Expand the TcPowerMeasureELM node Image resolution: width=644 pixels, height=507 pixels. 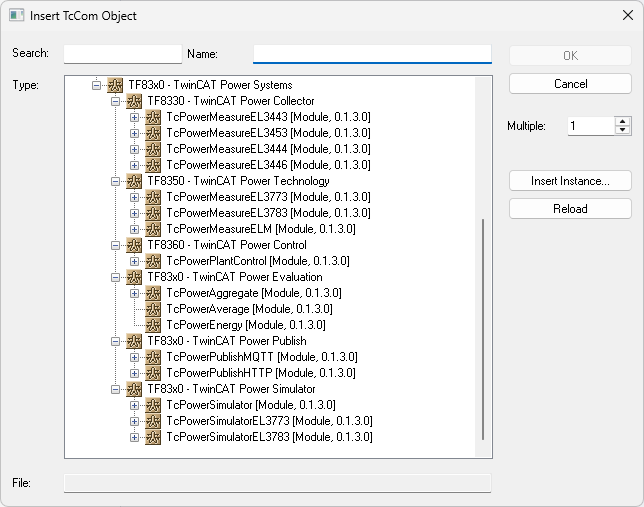[x=134, y=230]
